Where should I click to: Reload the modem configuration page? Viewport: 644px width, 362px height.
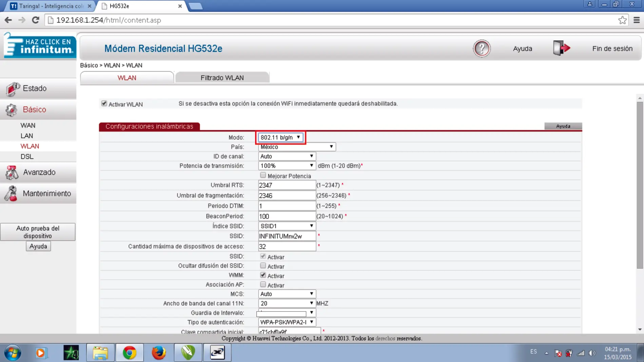tap(36, 20)
